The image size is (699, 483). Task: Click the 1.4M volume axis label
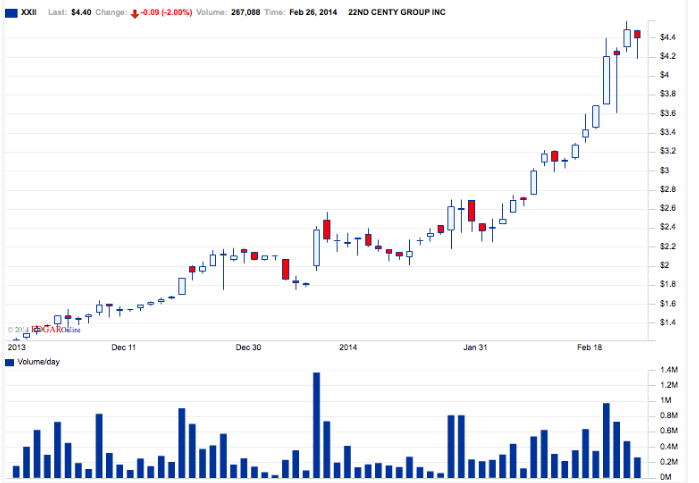click(x=669, y=370)
